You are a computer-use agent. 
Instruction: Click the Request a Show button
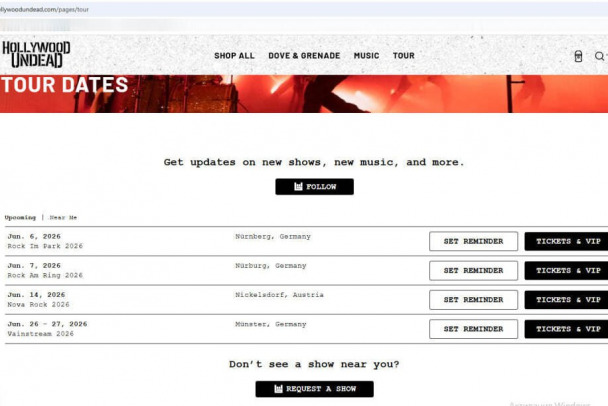[x=314, y=389]
